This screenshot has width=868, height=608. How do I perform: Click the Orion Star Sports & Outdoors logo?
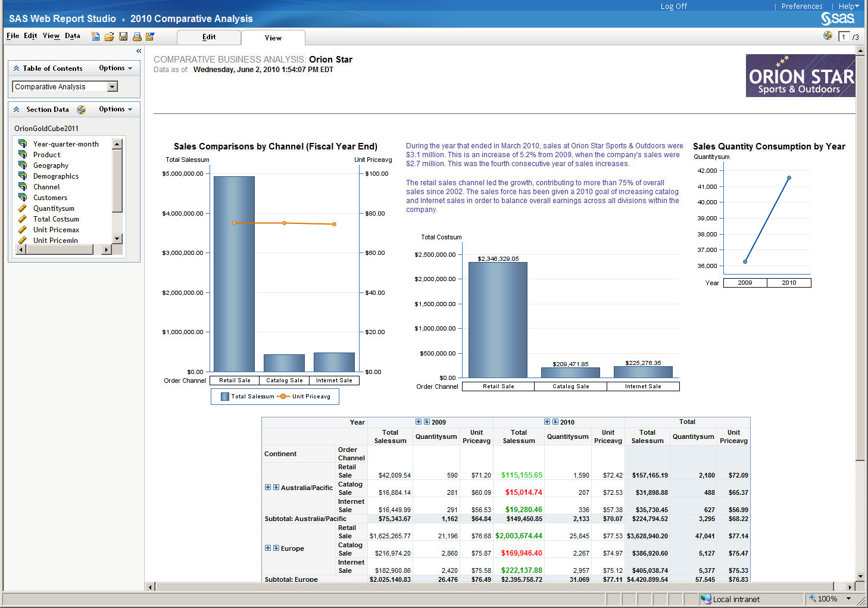[801, 76]
